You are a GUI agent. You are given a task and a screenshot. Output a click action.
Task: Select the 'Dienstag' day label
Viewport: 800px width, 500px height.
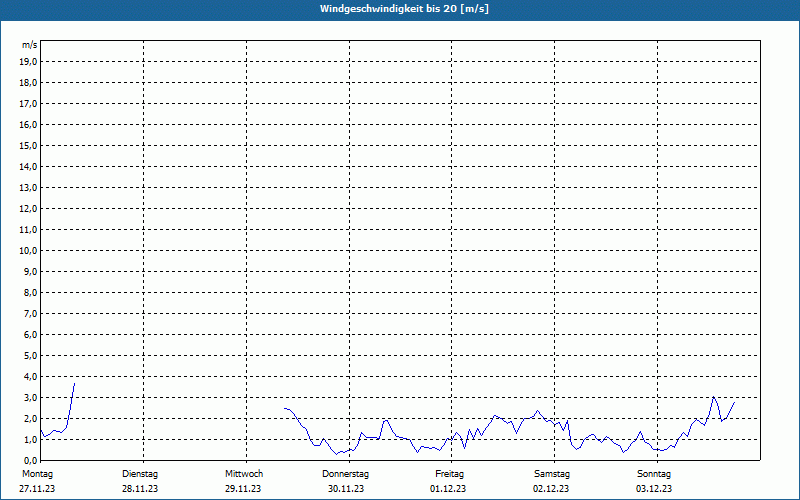click(x=140, y=474)
